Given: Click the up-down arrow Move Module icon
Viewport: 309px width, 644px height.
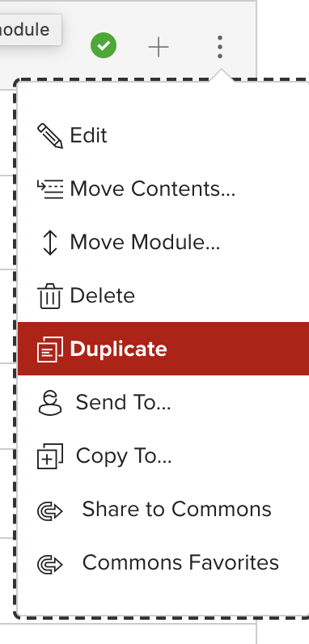Looking at the screenshot, I should click(50, 243).
